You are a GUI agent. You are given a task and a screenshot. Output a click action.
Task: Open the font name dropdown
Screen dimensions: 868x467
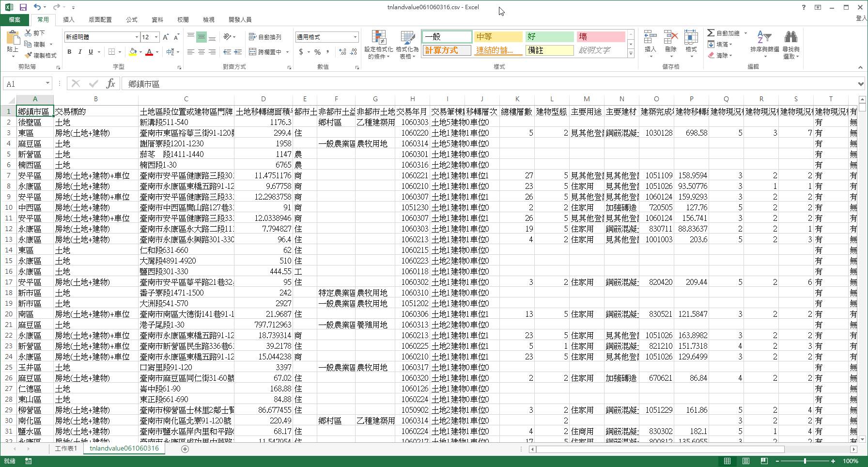137,37
